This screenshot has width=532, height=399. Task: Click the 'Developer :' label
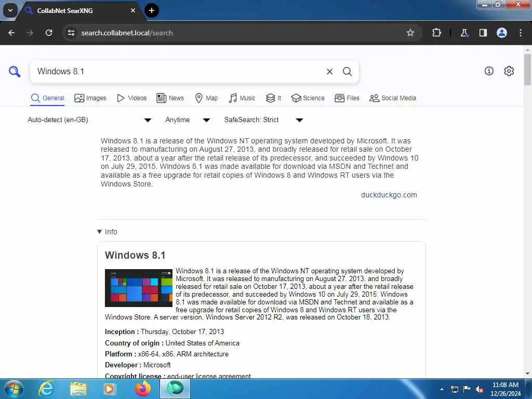click(123, 365)
